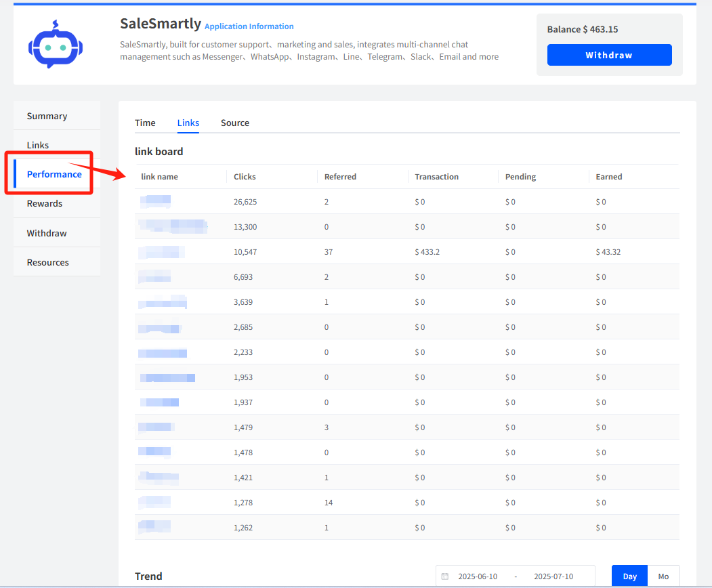The width and height of the screenshot is (712, 588).
Task: Click the start date 2025-06-10 field
Action: pos(478,576)
